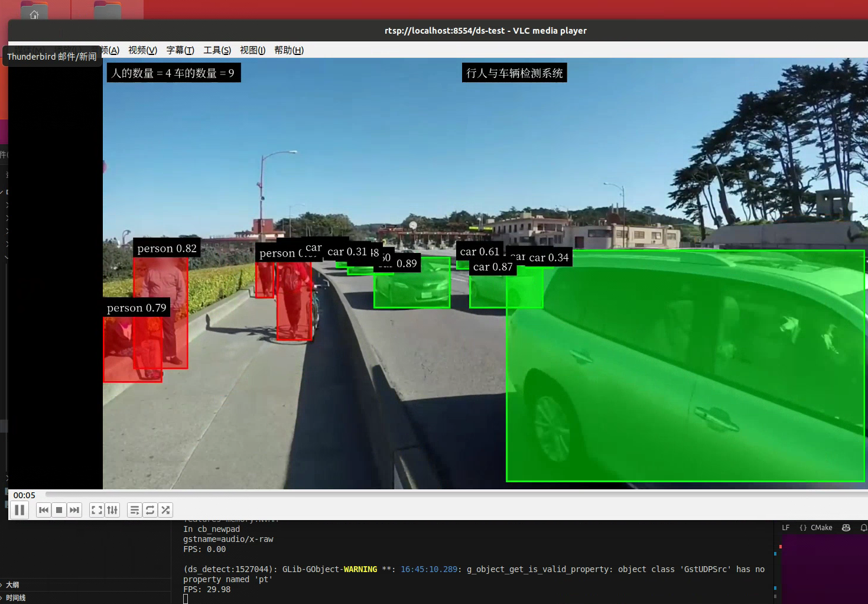Open VLC extended settings equalizer icon
This screenshot has height=604, width=868.
(x=112, y=510)
